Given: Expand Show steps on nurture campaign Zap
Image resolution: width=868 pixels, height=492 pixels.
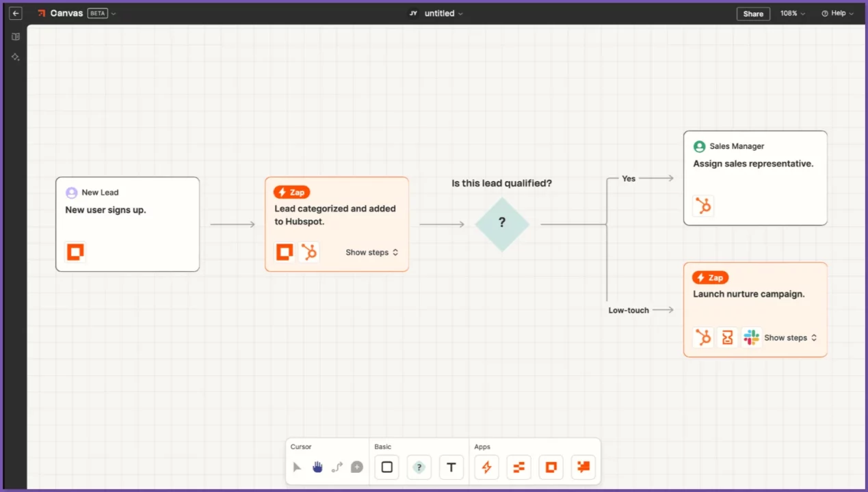Looking at the screenshot, I should pyautogui.click(x=790, y=338).
